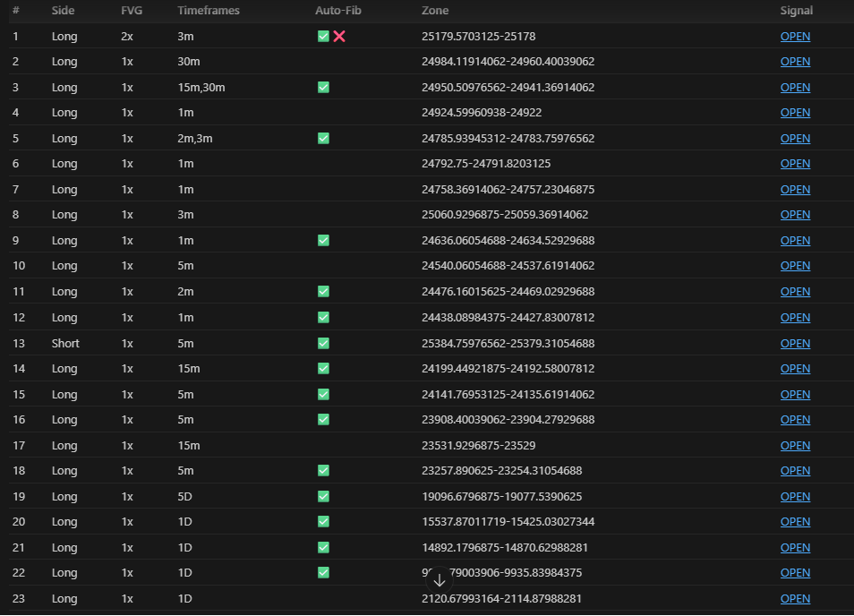Click the red X icon in row 1
854x616 pixels.
pos(339,37)
